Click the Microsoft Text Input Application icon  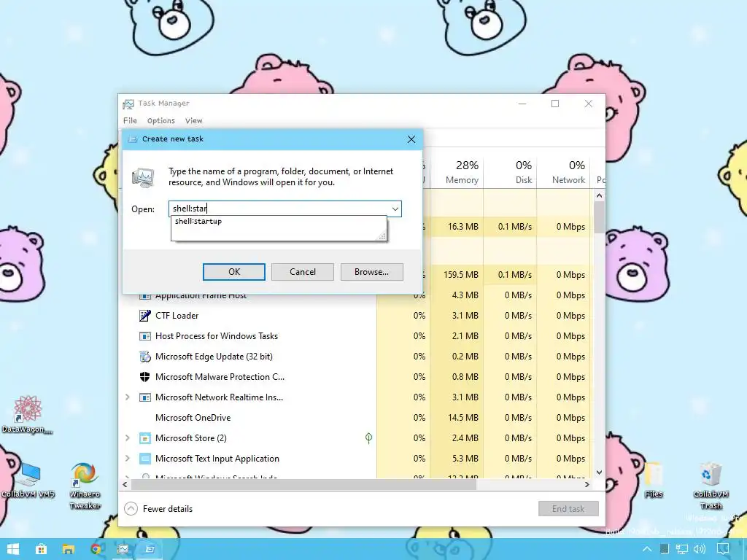145,459
